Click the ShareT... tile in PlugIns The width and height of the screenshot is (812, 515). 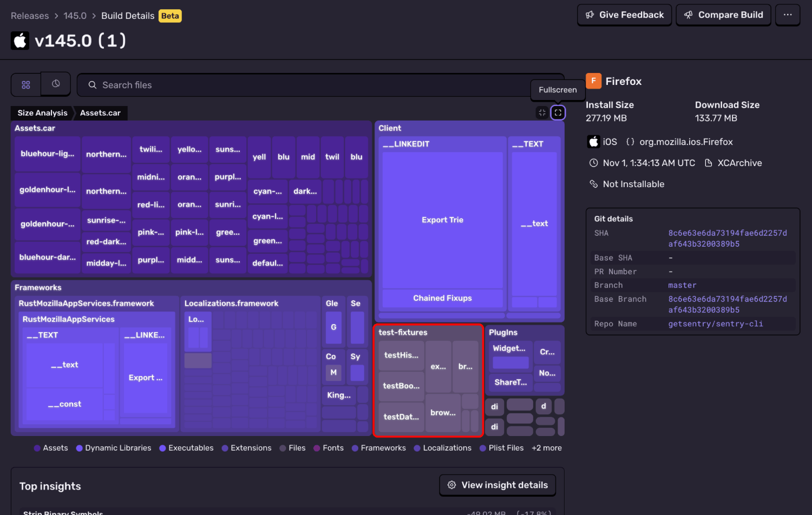click(x=510, y=382)
